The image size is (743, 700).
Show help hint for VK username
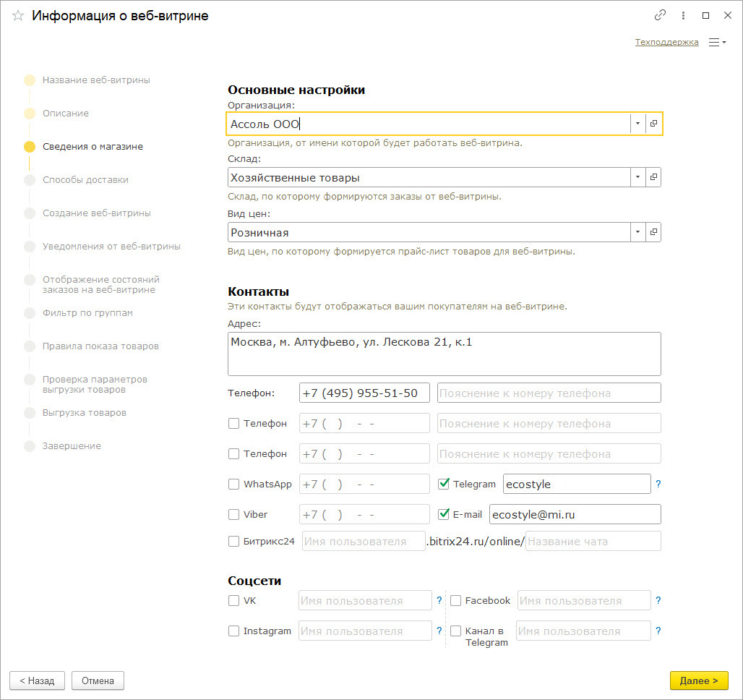[439, 600]
